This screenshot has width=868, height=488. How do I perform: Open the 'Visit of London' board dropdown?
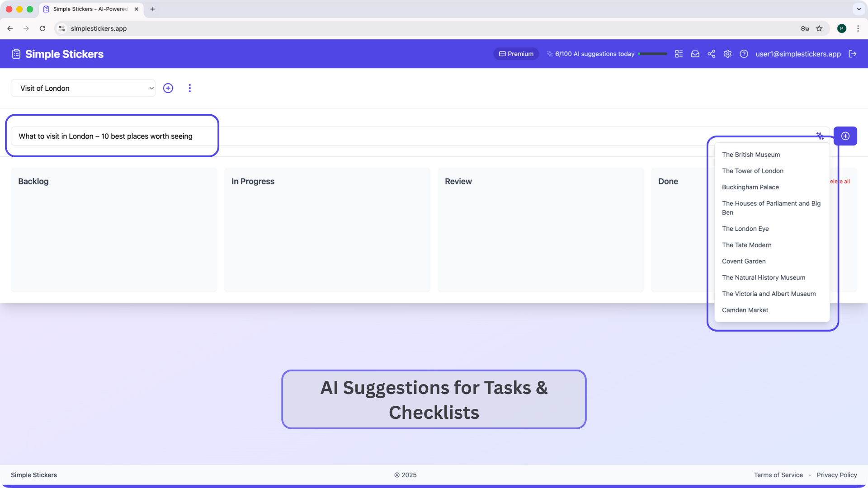coord(83,88)
